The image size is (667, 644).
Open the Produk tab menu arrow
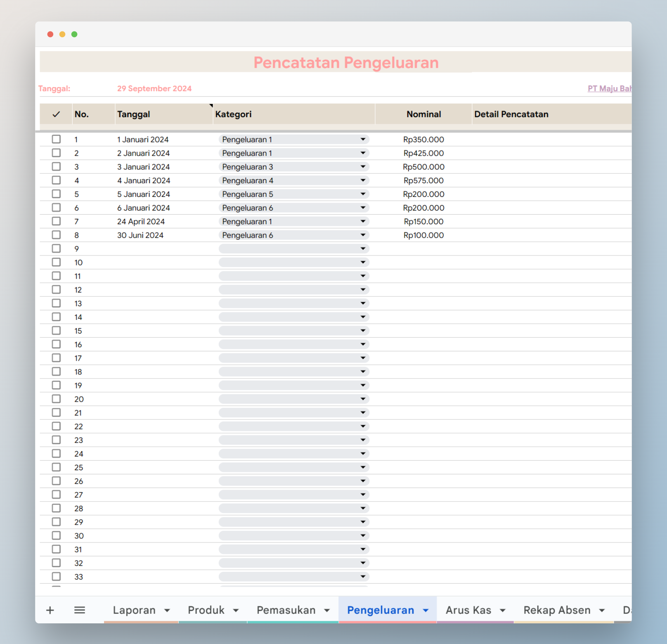pyautogui.click(x=236, y=611)
